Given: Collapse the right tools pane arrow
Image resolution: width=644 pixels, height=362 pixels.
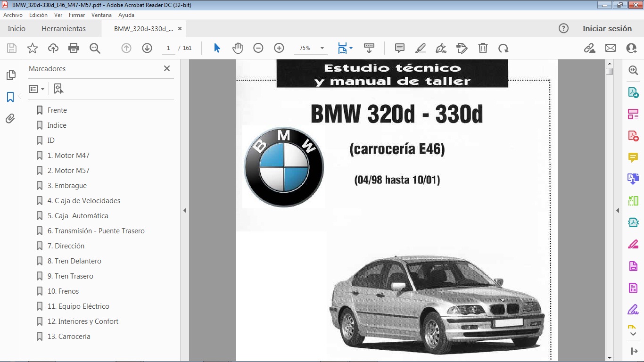Looking at the screenshot, I should pos(617,211).
